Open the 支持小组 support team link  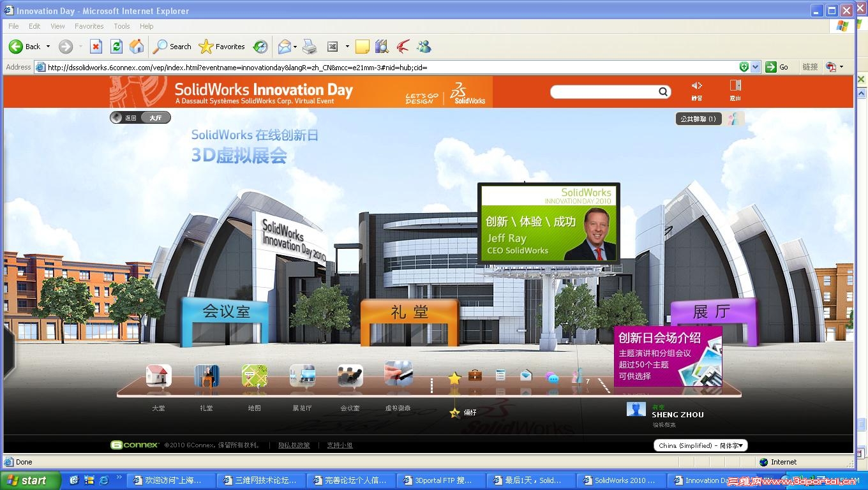point(340,445)
